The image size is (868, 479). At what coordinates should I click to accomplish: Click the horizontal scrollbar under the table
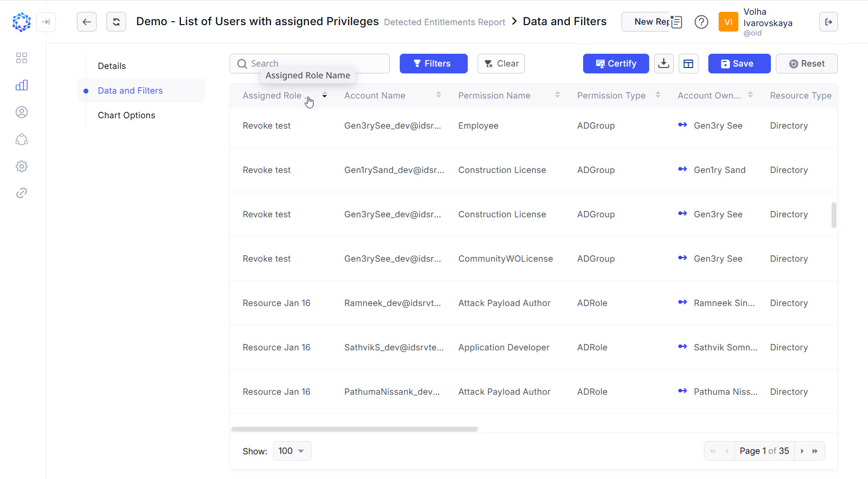coord(354,429)
